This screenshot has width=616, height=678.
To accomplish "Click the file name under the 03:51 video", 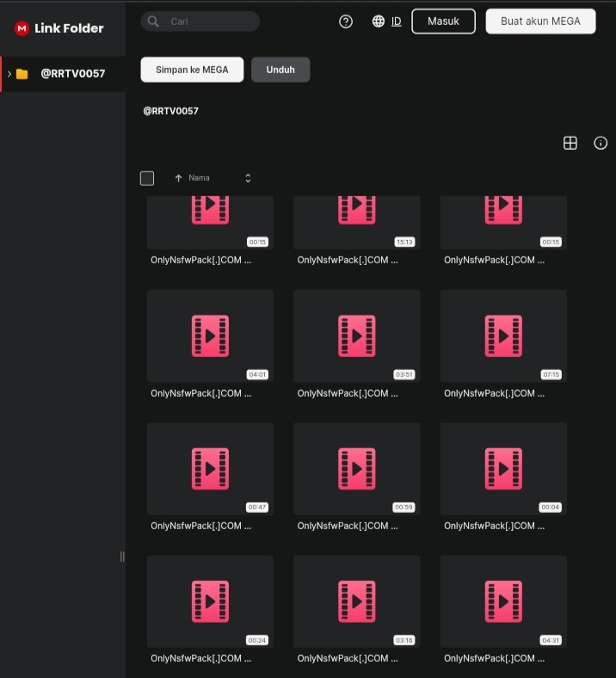I will pyautogui.click(x=348, y=393).
